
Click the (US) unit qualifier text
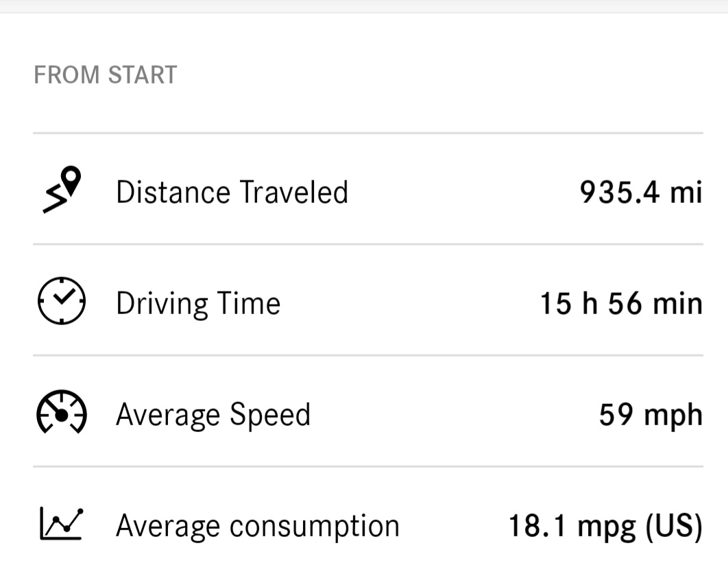tap(672, 526)
